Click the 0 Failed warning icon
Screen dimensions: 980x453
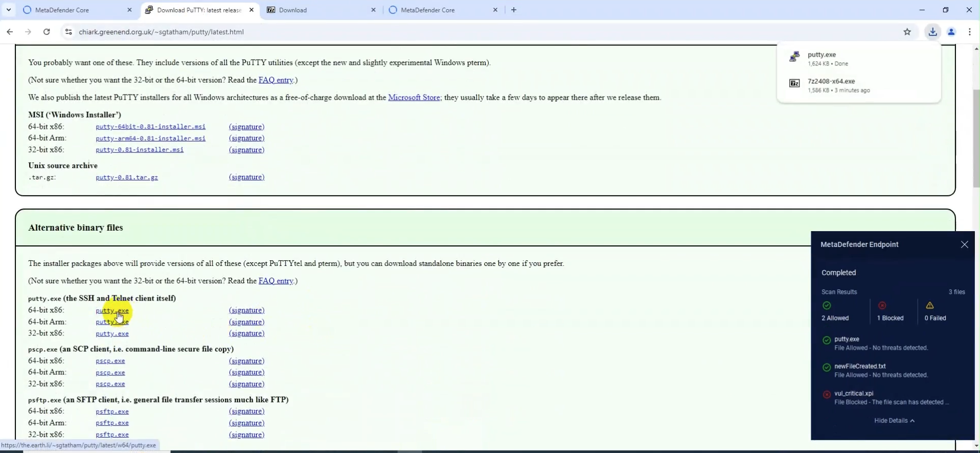point(930,306)
